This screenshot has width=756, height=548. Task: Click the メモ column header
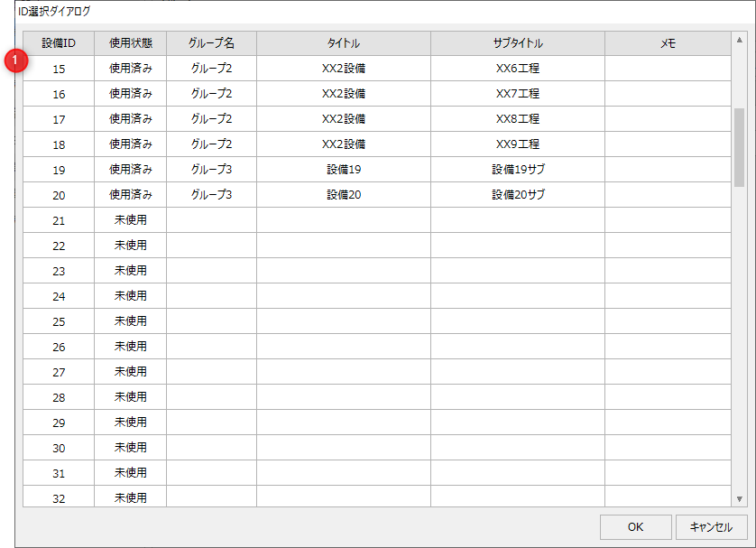665,42
